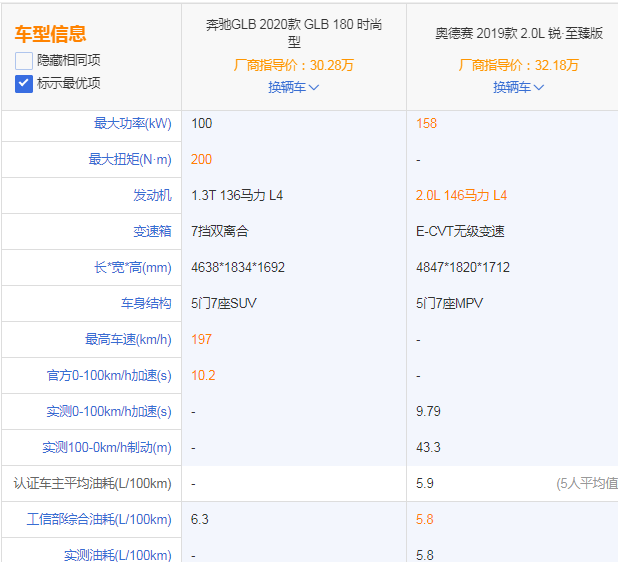Click the 实测100-0km/h制动(m) label
The image size is (618, 562).
coord(106,447)
